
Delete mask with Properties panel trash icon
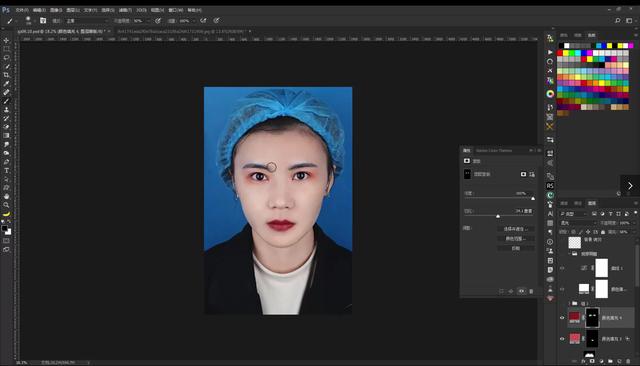531,291
